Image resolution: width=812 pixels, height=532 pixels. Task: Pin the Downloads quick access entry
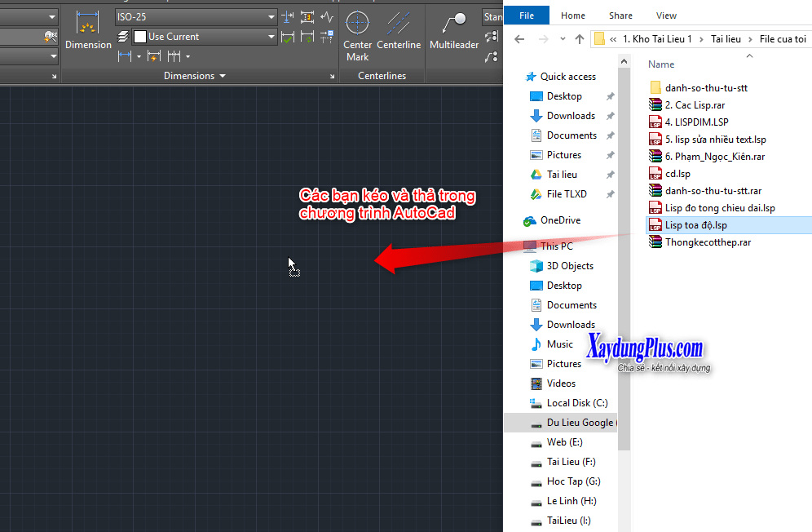point(609,115)
